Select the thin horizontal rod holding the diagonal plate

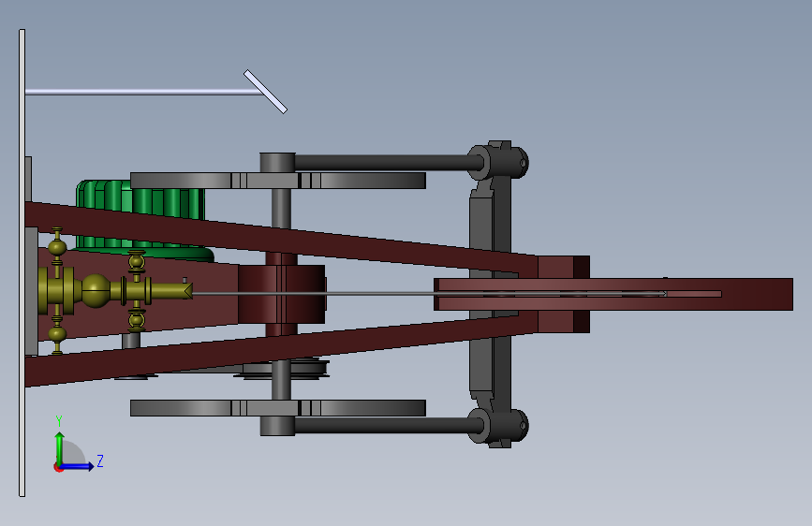pos(143,92)
